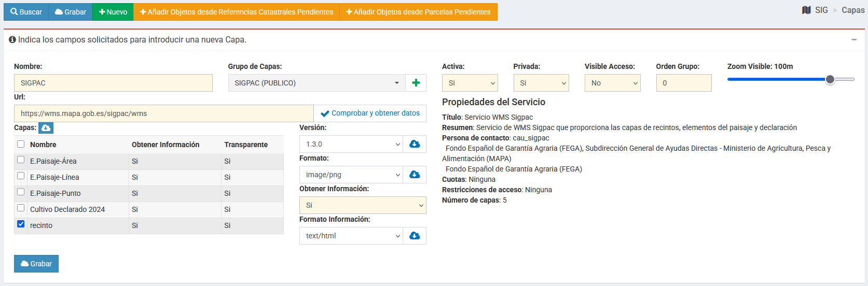Uncheck the recinto layer checkbox
The height and width of the screenshot is (286, 868).
[x=21, y=224]
